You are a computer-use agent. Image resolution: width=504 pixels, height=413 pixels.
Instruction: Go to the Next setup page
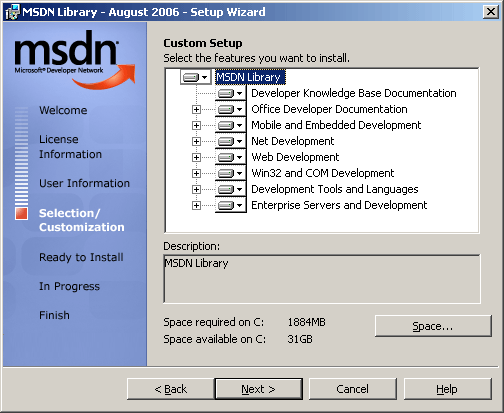pos(258,389)
